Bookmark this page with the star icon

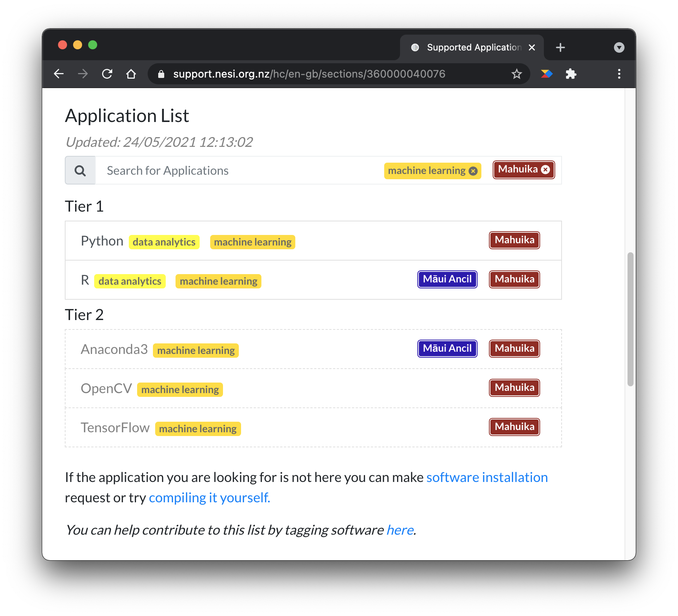coord(516,74)
